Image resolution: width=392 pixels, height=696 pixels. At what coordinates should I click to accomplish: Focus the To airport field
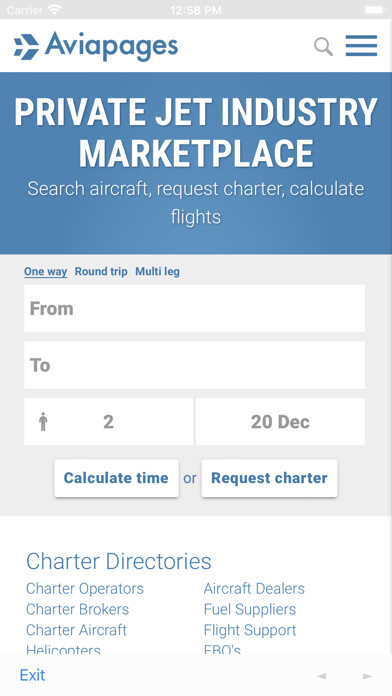click(194, 365)
